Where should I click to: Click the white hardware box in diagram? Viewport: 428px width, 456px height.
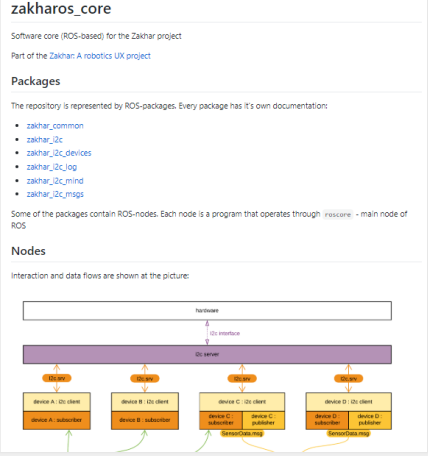click(x=207, y=311)
